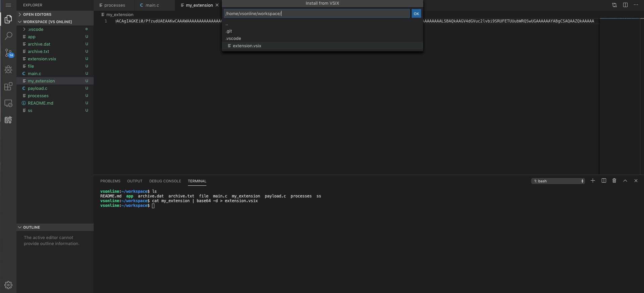The width and height of the screenshot is (644, 293).
Task: Maximize the terminal panel size
Action: (625, 181)
